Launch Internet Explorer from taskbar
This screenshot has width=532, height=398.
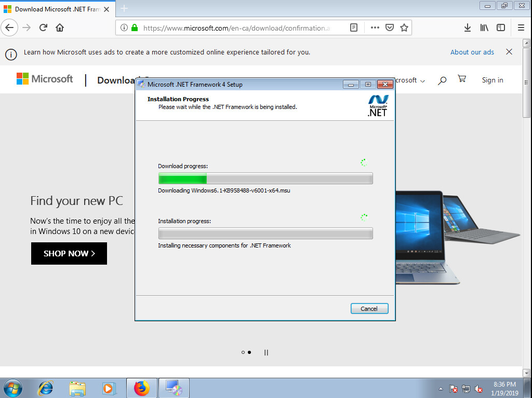pyautogui.click(x=45, y=388)
